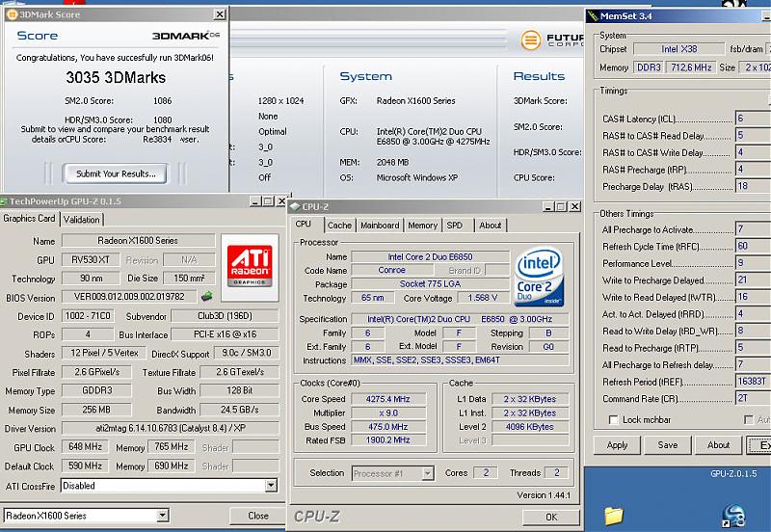Click OK button in CPU-Z

pos(551,517)
